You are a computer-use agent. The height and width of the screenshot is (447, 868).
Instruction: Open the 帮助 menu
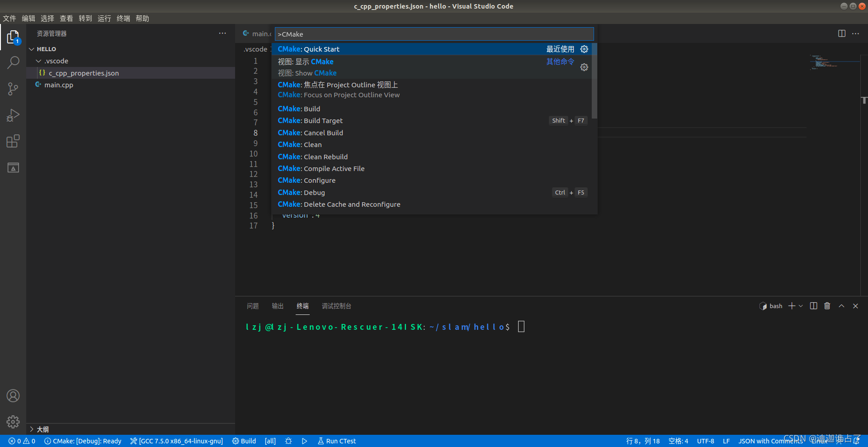tap(142, 18)
